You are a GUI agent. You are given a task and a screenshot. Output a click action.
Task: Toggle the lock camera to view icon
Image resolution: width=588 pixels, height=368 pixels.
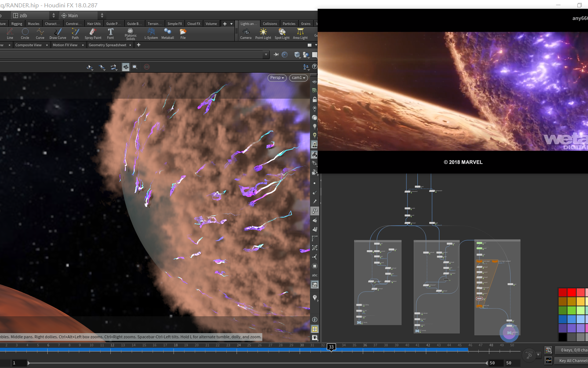pos(314,99)
